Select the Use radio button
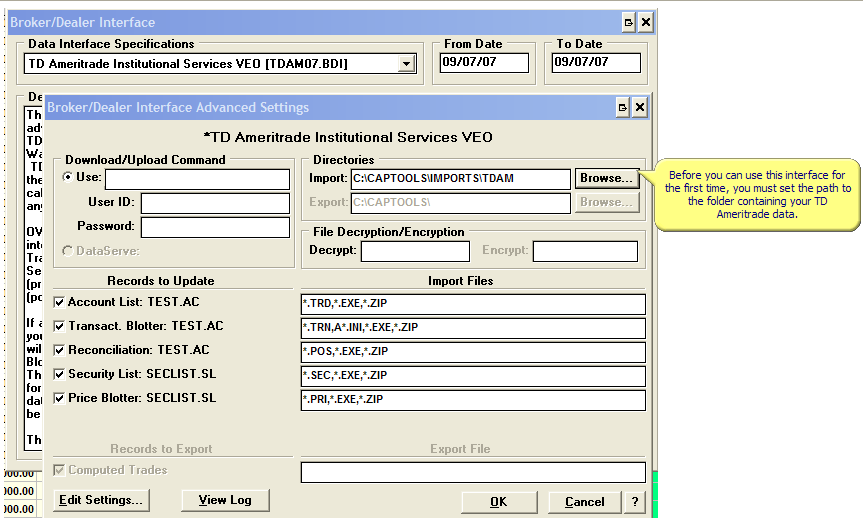Screen dimensions: 863x529 pyautogui.click(x=68, y=177)
